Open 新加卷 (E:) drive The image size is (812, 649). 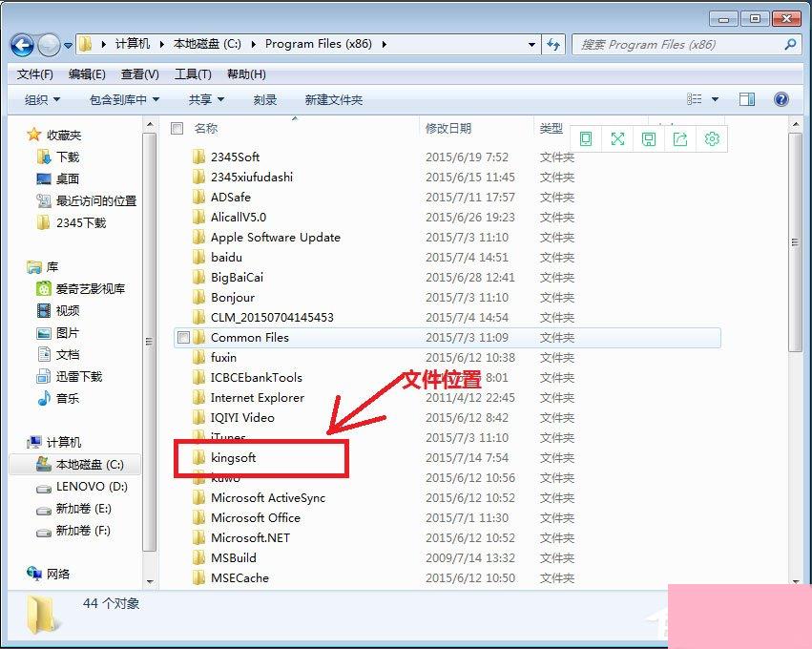[74, 508]
